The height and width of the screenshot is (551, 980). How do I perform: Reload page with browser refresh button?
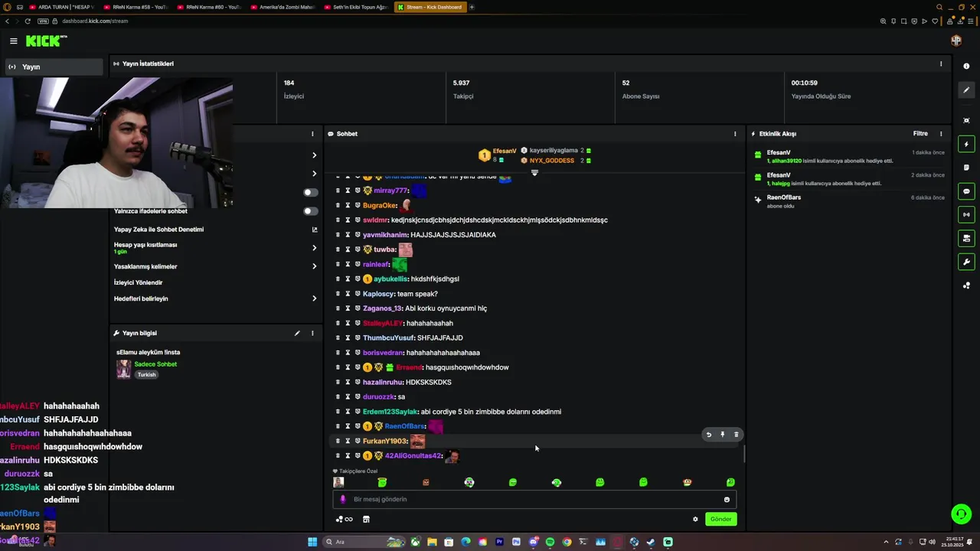point(28,21)
